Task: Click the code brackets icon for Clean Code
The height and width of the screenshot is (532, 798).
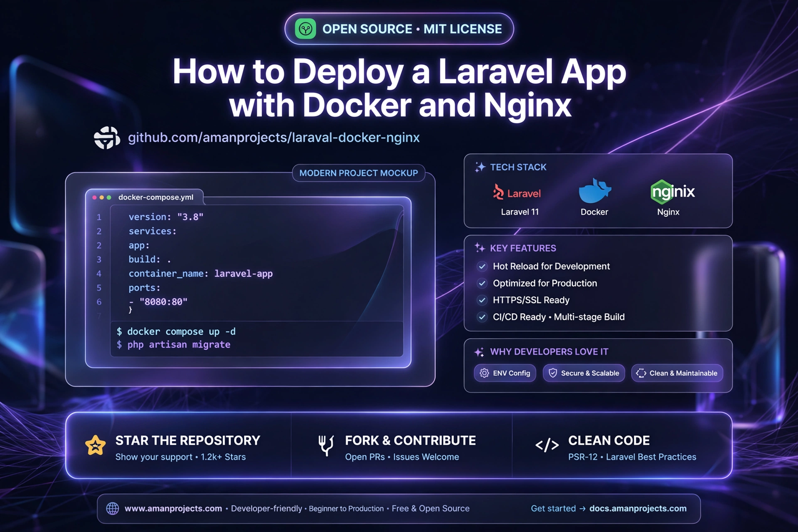Action: click(547, 445)
